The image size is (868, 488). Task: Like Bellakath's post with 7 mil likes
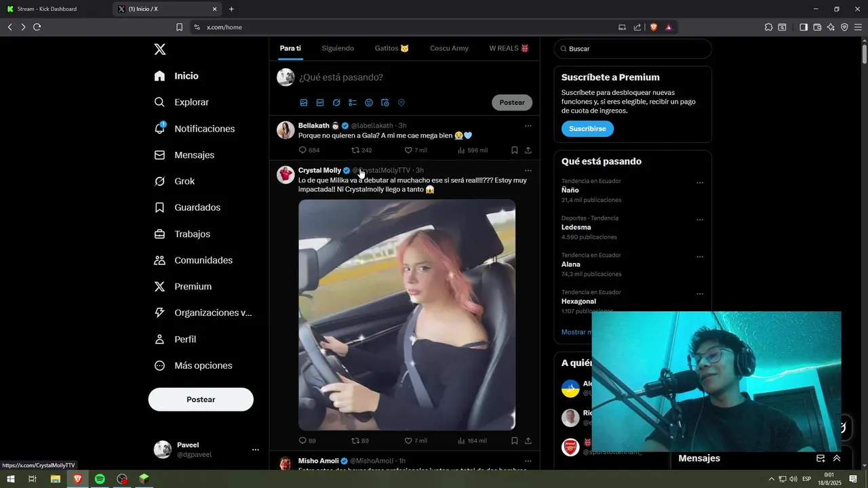tap(416, 150)
